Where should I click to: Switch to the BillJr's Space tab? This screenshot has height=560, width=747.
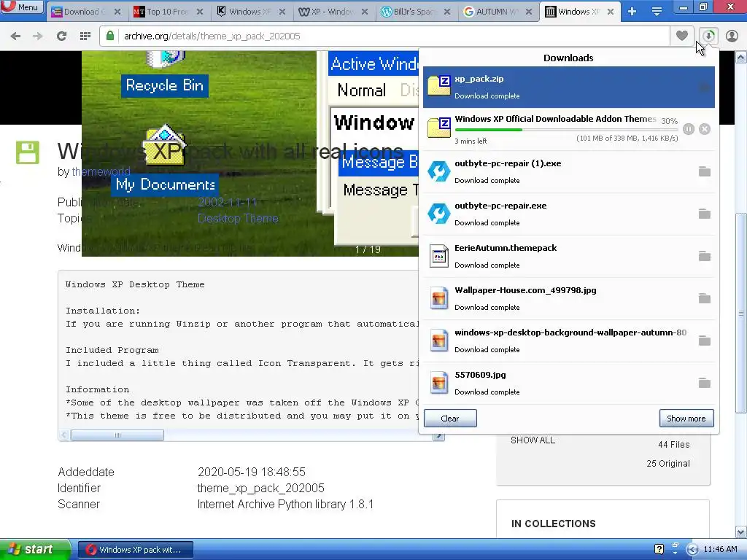(413, 12)
